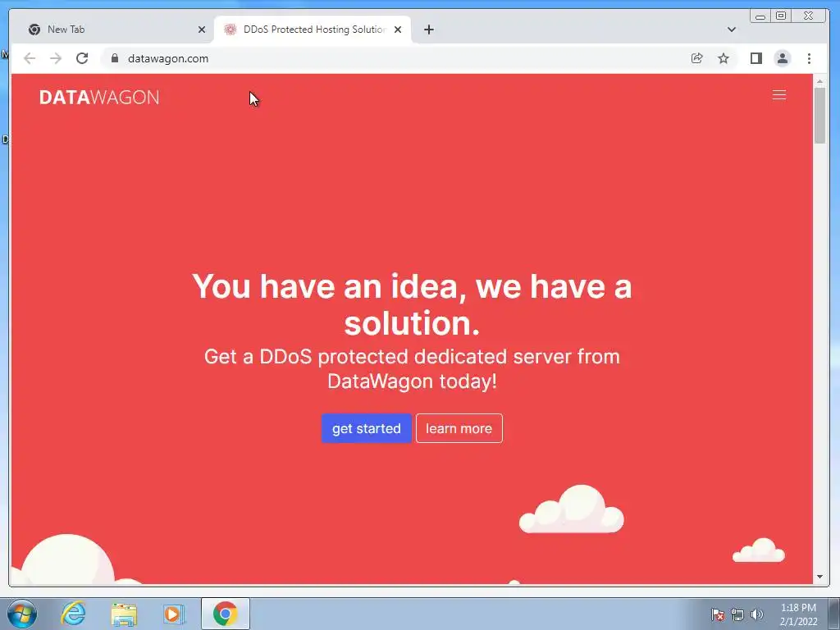The height and width of the screenshot is (630, 840).
Task: Bookmark this page with the star
Action: [724, 58]
